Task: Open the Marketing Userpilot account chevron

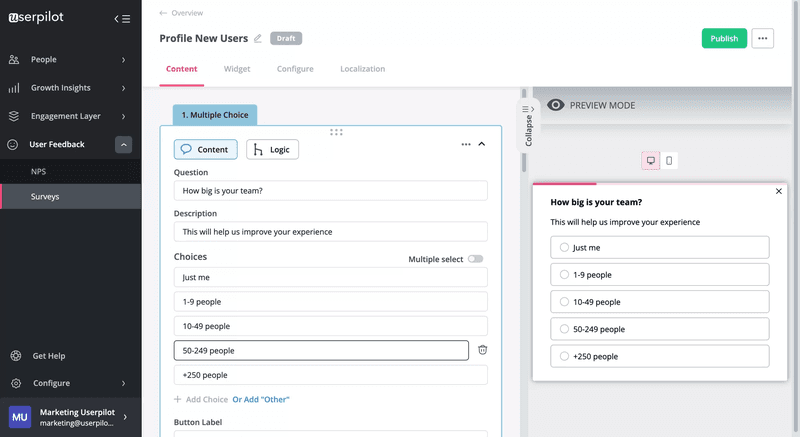Action: (x=125, y=417)
